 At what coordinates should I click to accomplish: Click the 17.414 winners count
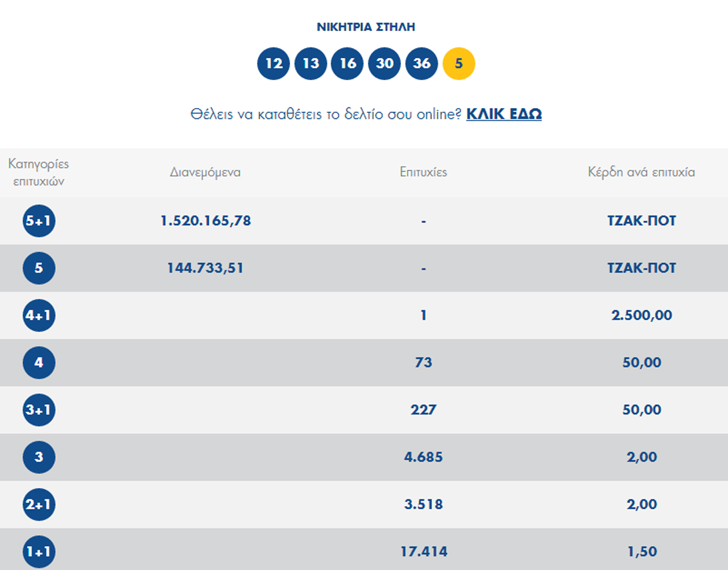click(423, 552)
